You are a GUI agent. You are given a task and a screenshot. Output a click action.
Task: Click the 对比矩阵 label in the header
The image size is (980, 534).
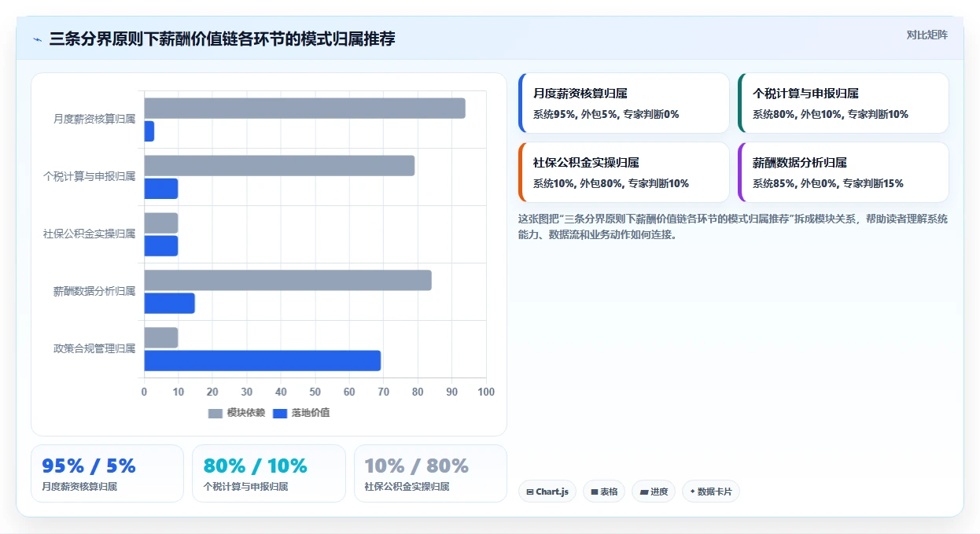click(x=927, y=35)
